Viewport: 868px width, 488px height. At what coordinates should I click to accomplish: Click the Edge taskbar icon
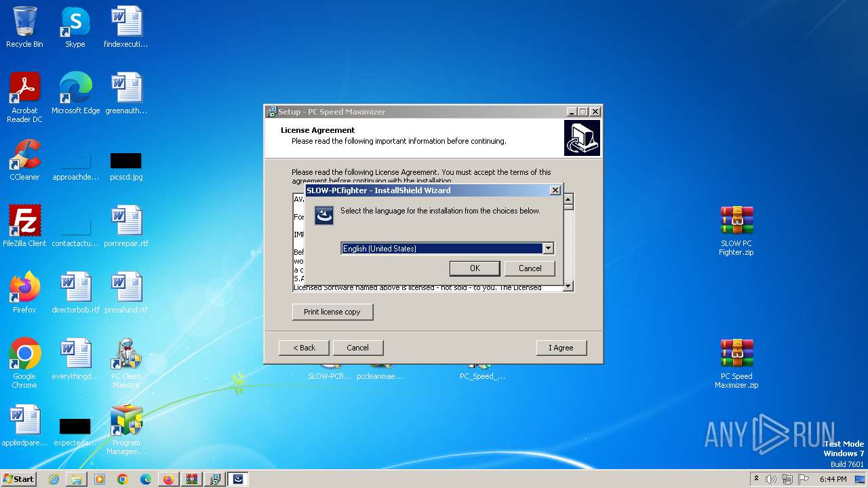146,479
